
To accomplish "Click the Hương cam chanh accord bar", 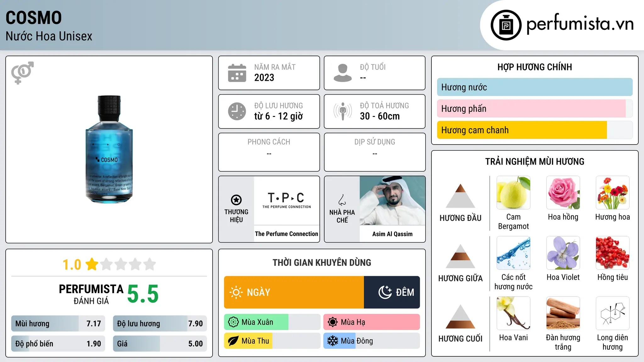I will click(x=535, y=130).
